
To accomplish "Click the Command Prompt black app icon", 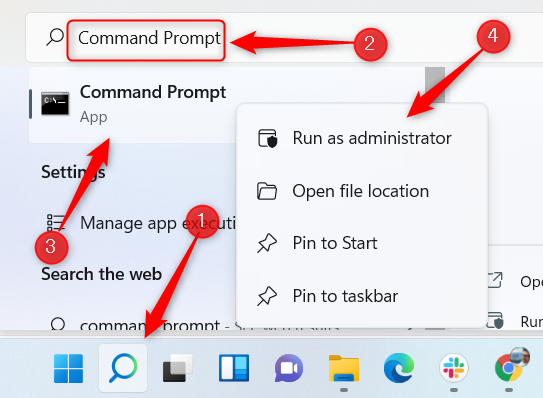I will pos(55,103).
